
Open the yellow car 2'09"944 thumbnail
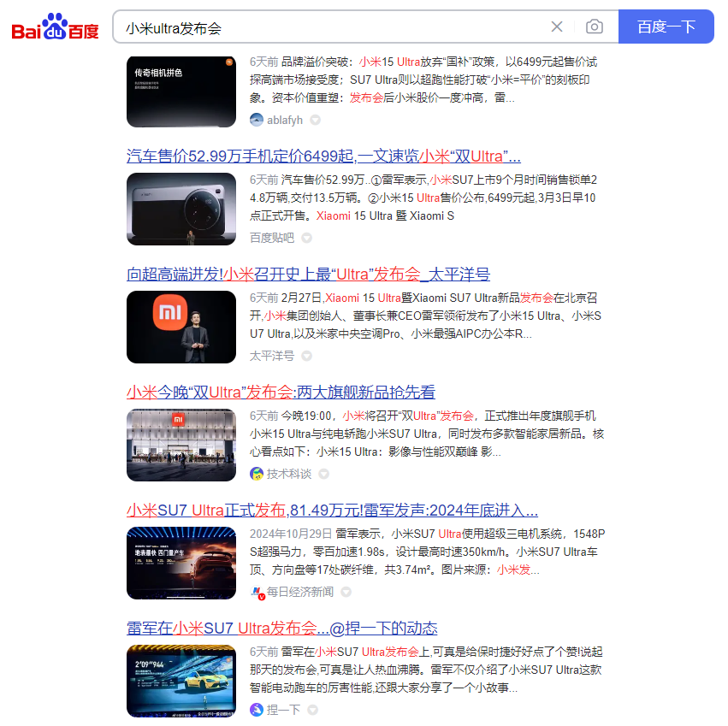[181, 681]
